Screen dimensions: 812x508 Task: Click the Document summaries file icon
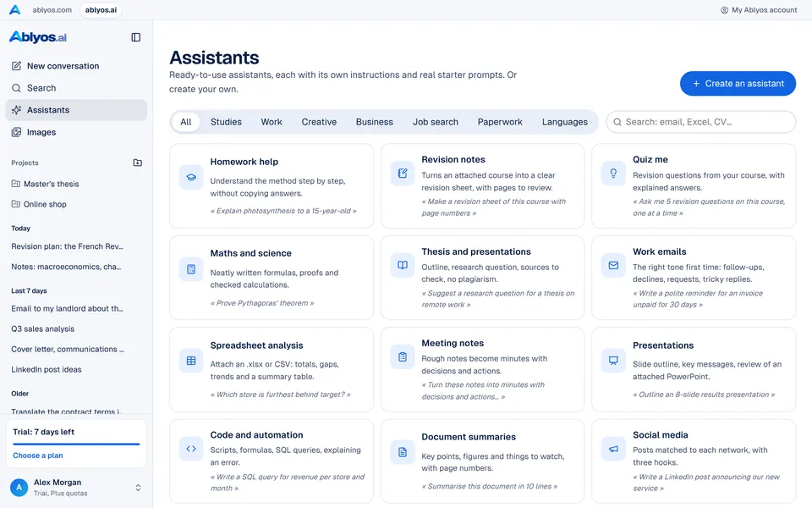tap(403, 452)
